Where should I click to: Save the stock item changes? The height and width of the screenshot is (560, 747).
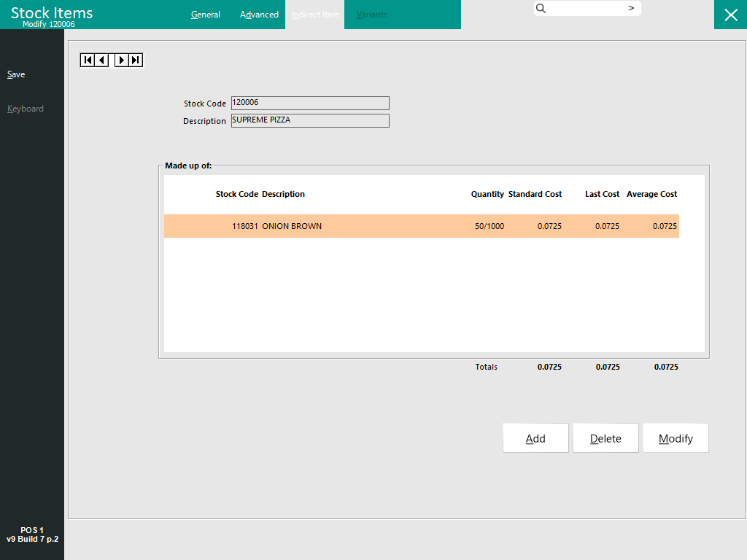tap(16, 74)
